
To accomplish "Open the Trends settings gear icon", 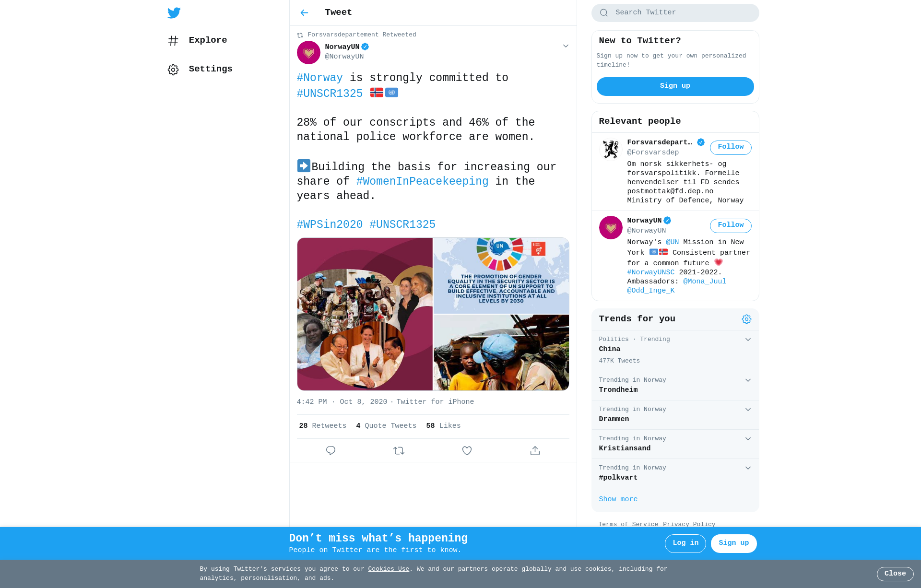I will pyautogui.click(x=746, y=319).
